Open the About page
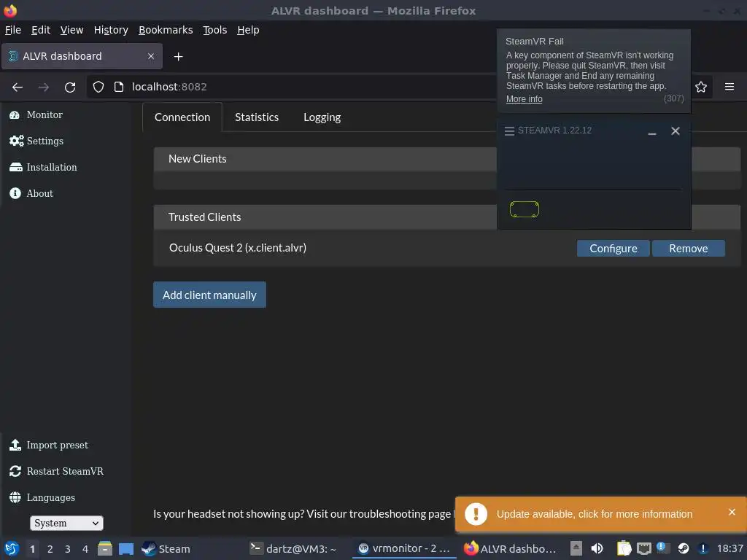 point(31,193)
